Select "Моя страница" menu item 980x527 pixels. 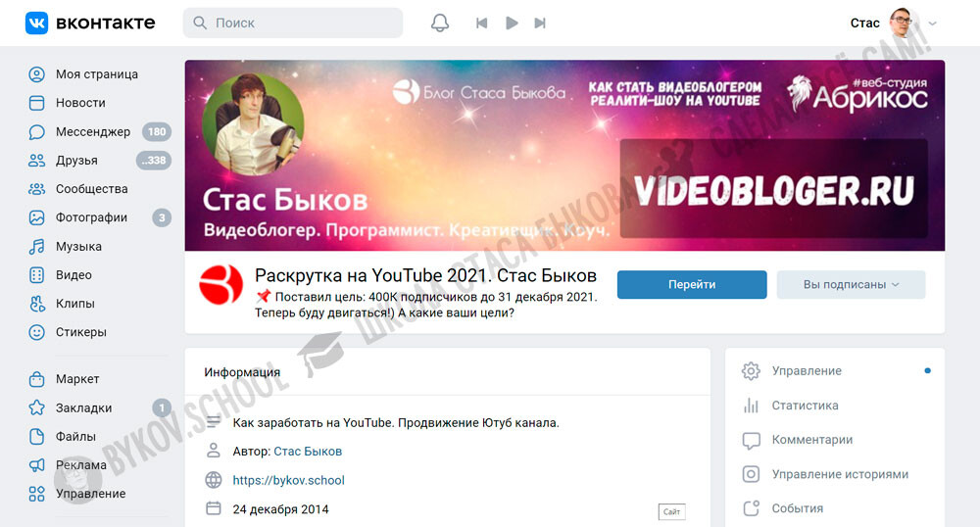(x=96, y=74)
